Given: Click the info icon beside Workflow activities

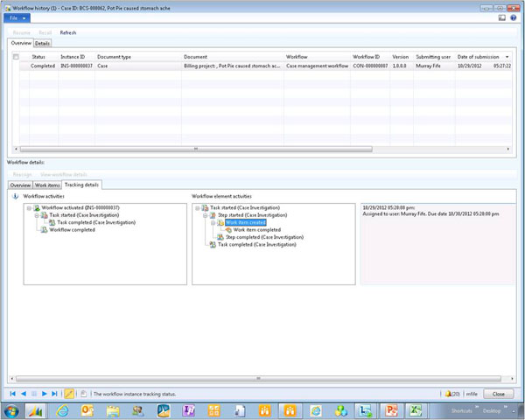Looking at the screenshot, I should tap(16, 197).
